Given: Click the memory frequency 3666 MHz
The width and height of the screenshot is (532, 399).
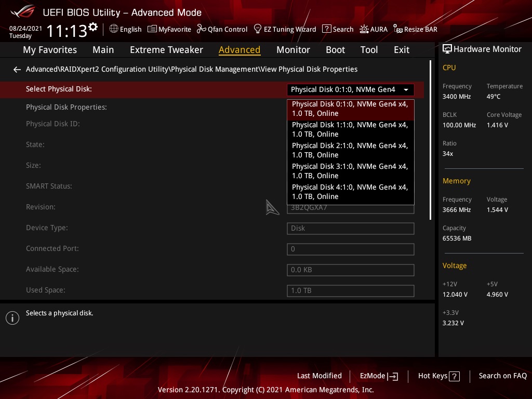Looking at the screenshot, I should tap(456, 210).
